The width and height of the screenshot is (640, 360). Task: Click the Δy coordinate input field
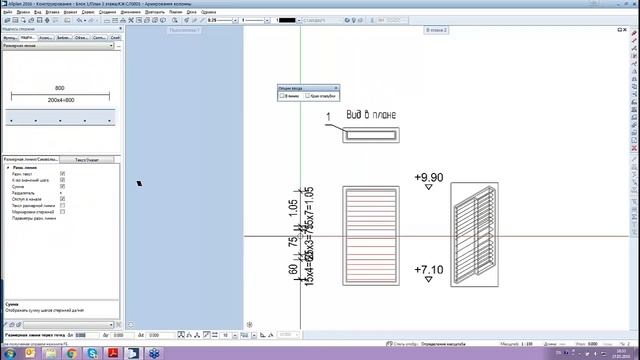pyautogui.click(x=122, y=335)
